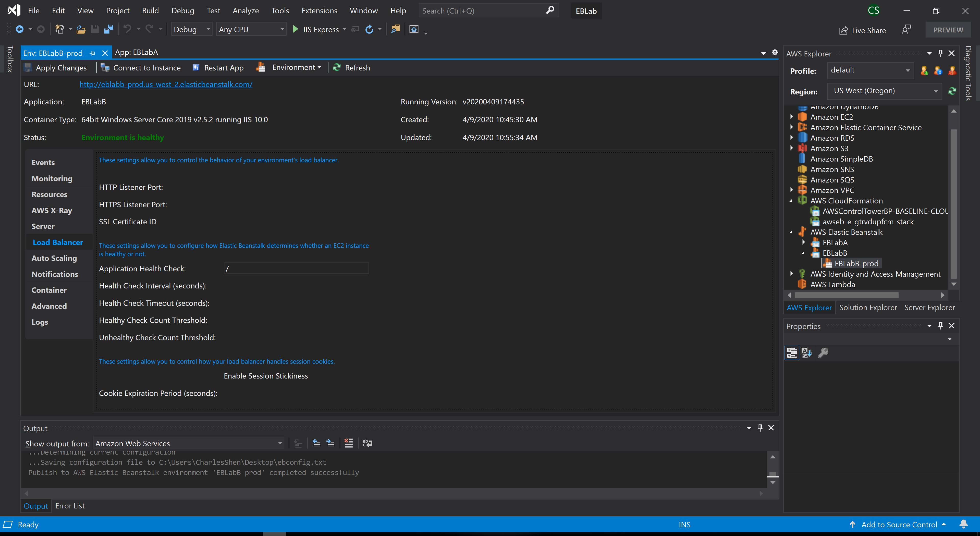Click the Open File folder icon
Image resolution: width=980 pixels, height=536 pixels.
81,29
